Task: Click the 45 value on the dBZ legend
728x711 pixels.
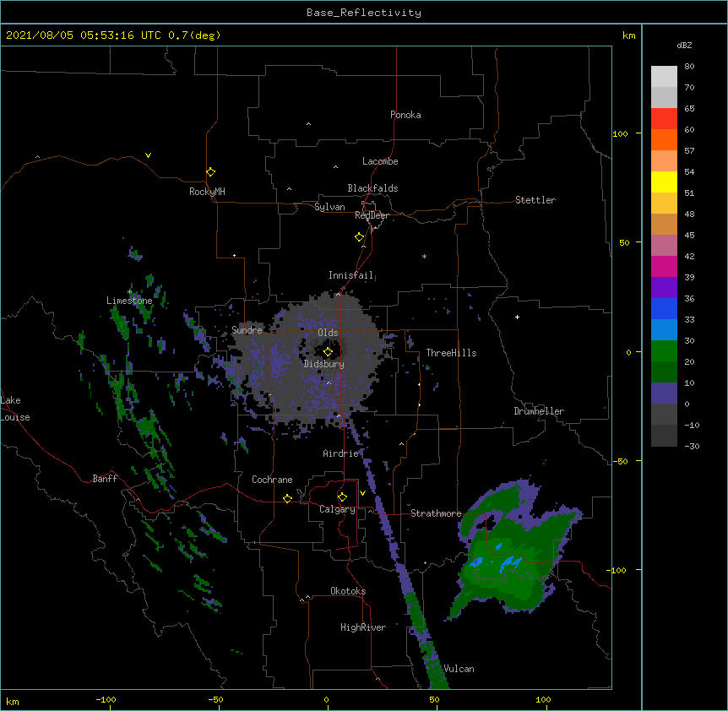Action: [x=689, y=236]
